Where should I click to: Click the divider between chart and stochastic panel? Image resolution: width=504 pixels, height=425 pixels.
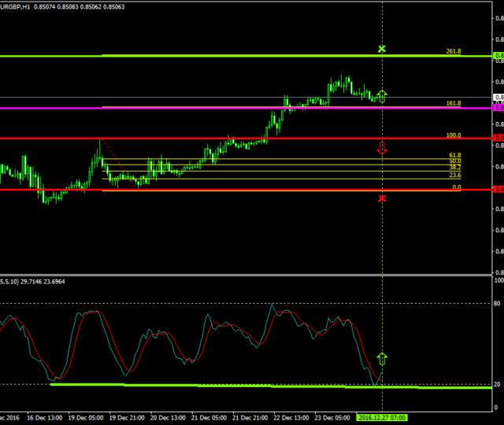(x=236, y=275)
